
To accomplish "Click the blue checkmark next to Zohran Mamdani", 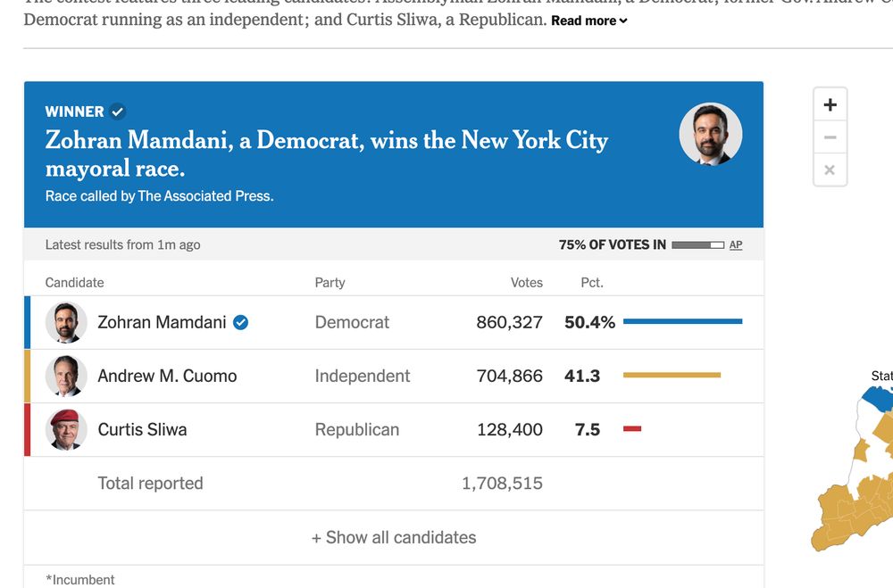I will [x=240, y=322].
